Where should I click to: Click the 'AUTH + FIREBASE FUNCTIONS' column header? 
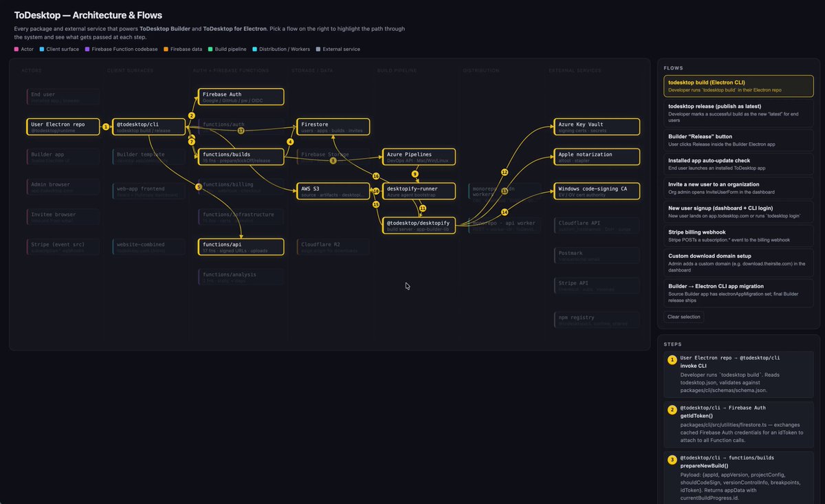(x=231, y=71)
